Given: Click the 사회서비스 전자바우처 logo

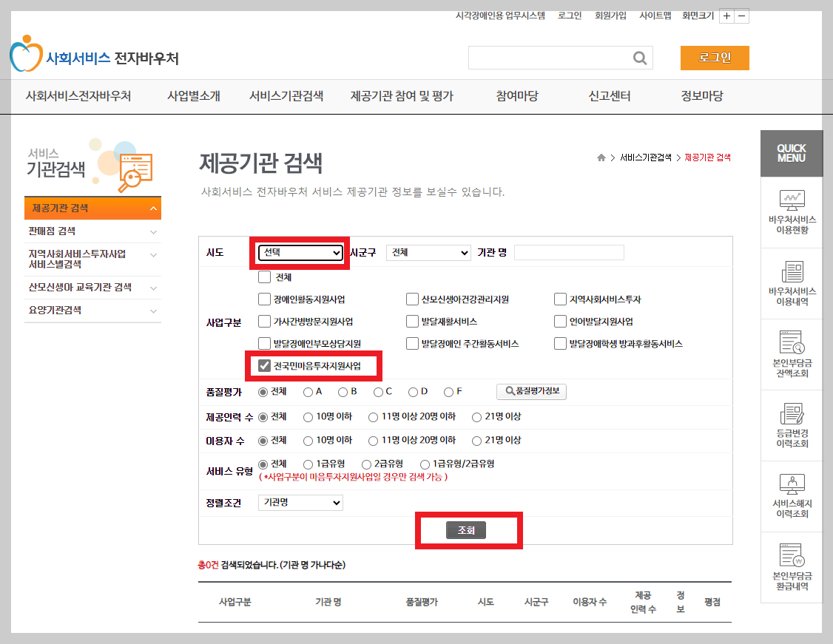Looking at the screenshot, I should pos(89,53).
